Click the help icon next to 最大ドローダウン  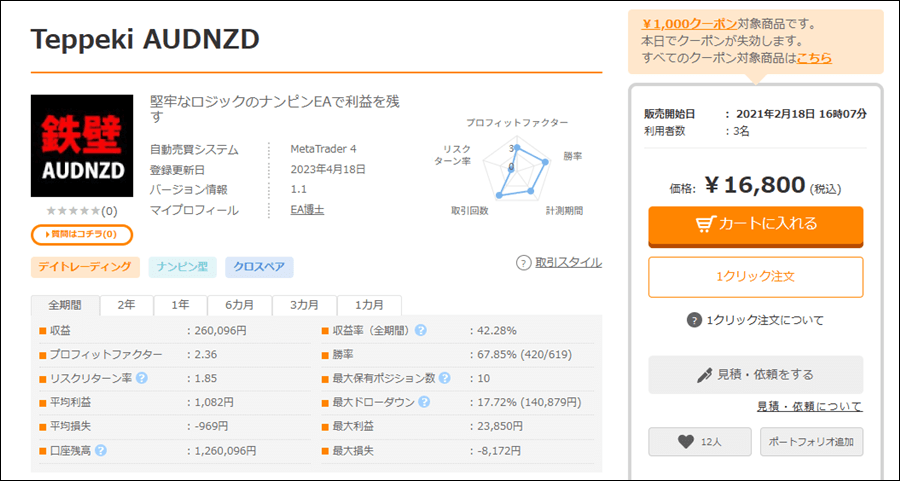click(424, 402)
